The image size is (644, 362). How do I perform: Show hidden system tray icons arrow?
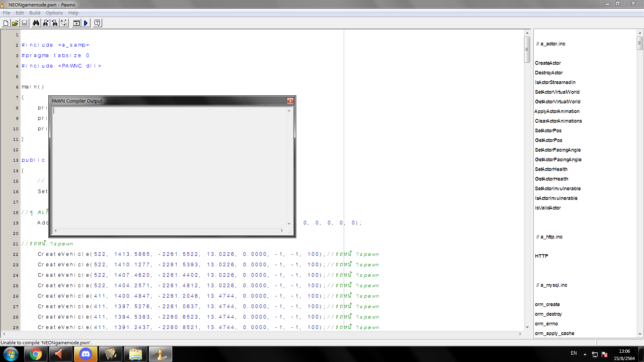[585, 354]
